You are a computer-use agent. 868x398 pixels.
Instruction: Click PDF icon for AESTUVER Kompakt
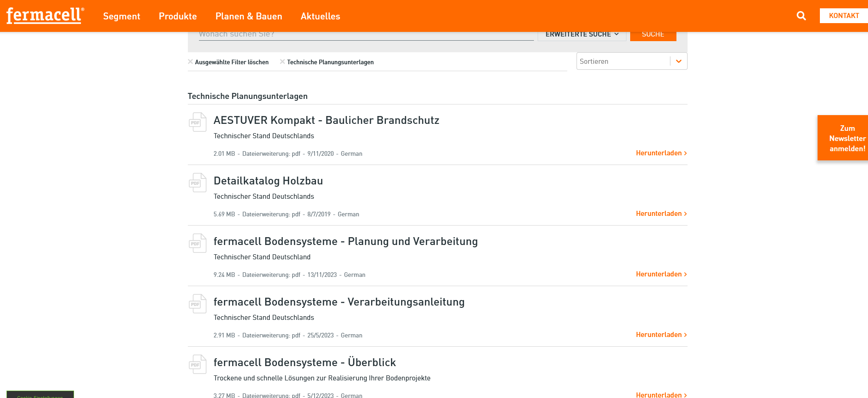click(x=198, y=122)
